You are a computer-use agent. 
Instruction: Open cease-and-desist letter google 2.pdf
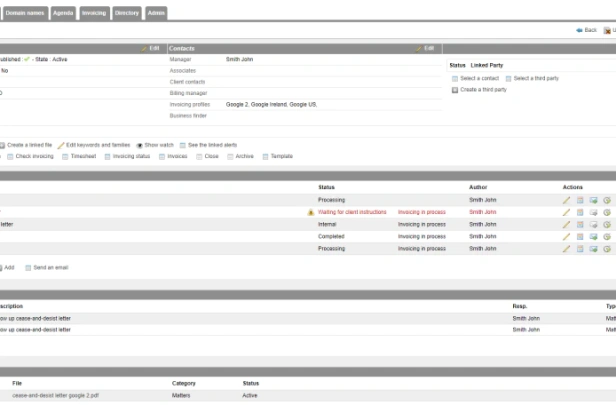[x=55, y=396]
